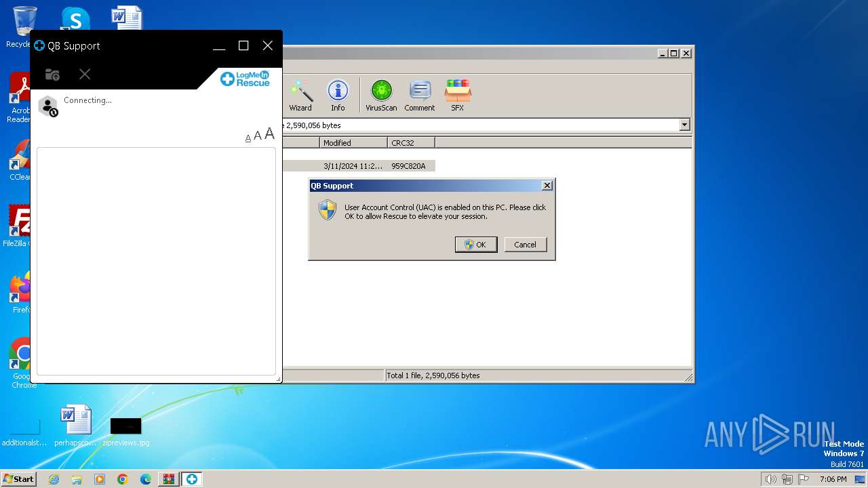The height and width of the screenshot is (488, 868).
Task: Open the Start menu
Action: 18,479
